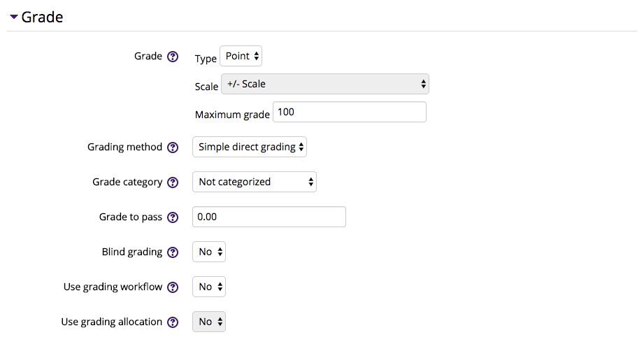
Task: Open Simple direct grading dropdown
Action: 250,147
